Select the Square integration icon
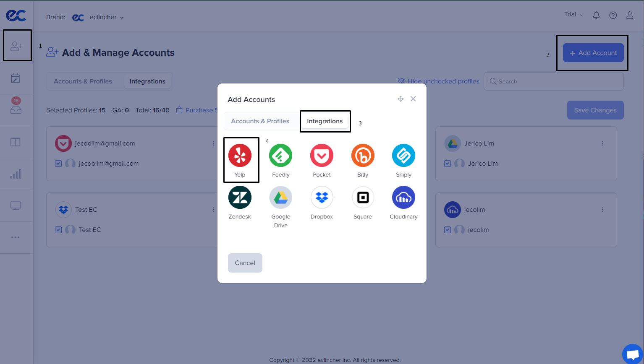The width and height of the screenshot is (644, 364). click(x=363, y=198)
